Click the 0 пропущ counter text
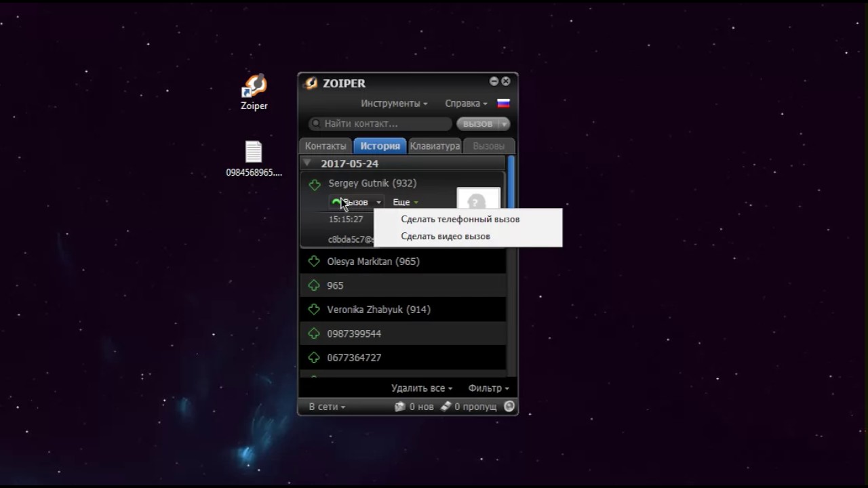 pos(475,407)
